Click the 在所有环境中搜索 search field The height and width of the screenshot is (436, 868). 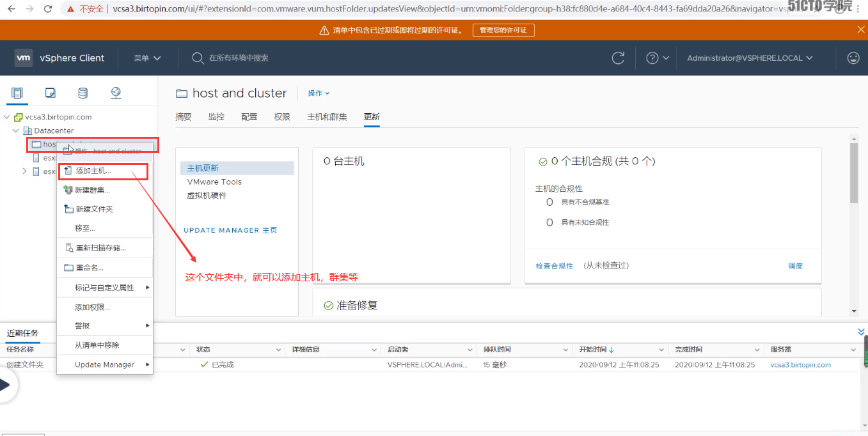(x=239, y=58)
